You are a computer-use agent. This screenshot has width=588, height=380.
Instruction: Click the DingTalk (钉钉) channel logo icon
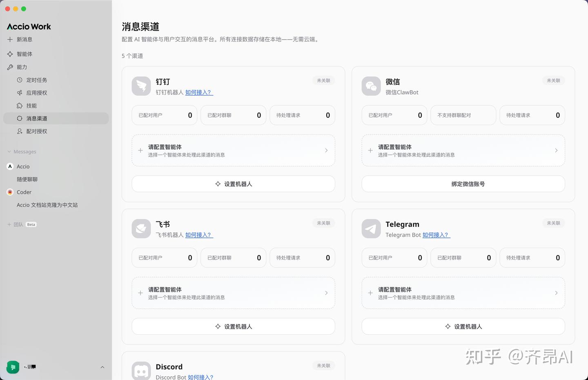(141, 86)
